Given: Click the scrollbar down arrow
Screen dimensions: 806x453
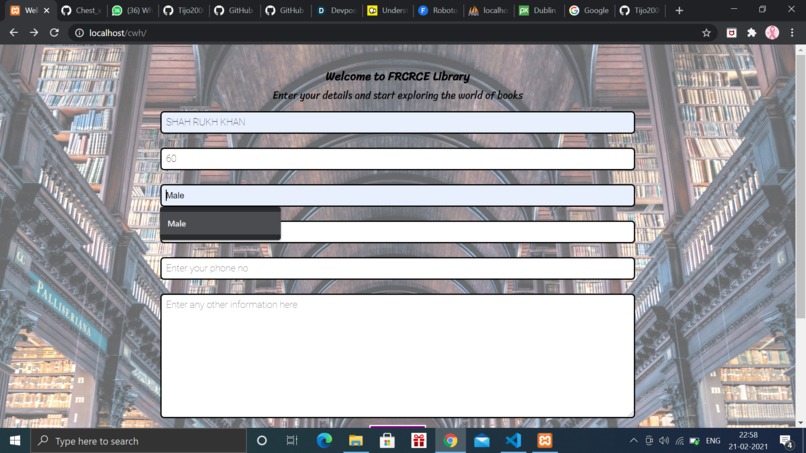Looking at the screenshot, I should pos(800,423).
